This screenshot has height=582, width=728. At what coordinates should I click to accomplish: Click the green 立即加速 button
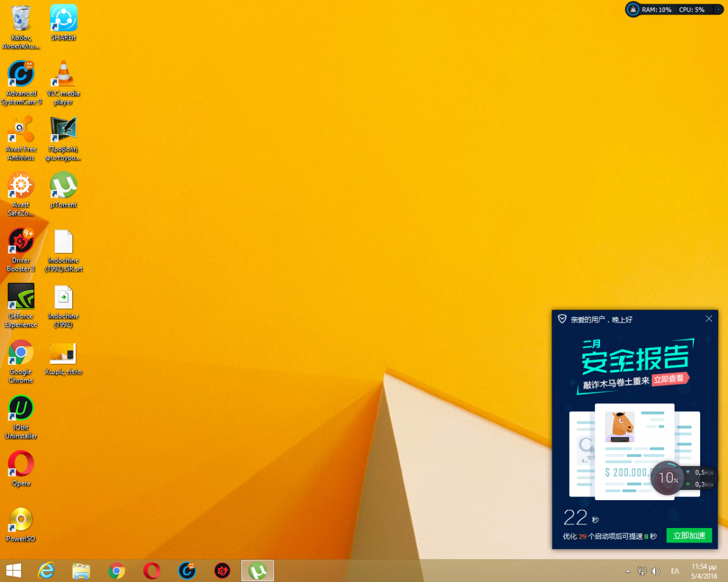689,536
